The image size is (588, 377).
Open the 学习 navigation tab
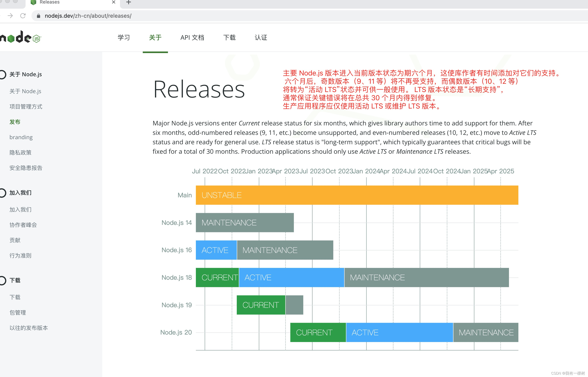click(x=124, y=38)
